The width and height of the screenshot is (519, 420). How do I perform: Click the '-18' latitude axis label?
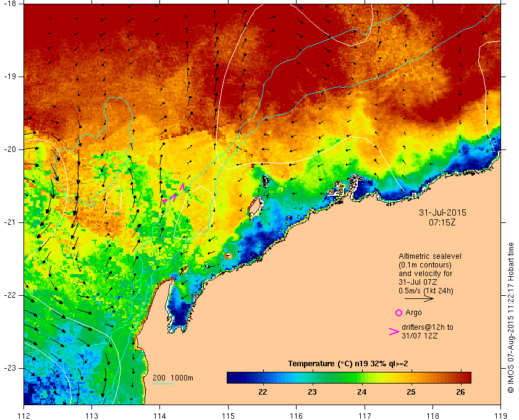pyautogui.click(x=9, y=3)
